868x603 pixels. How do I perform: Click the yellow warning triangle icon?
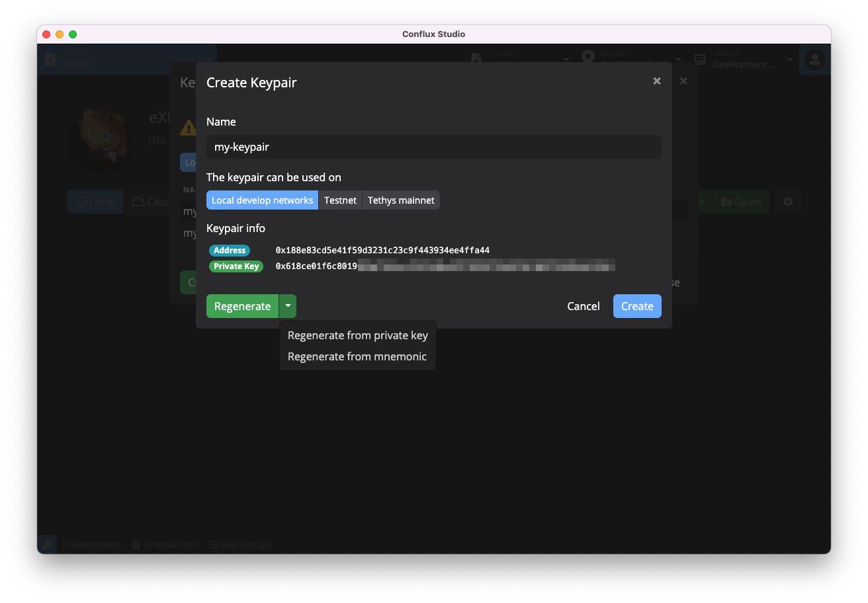point(189,128)
